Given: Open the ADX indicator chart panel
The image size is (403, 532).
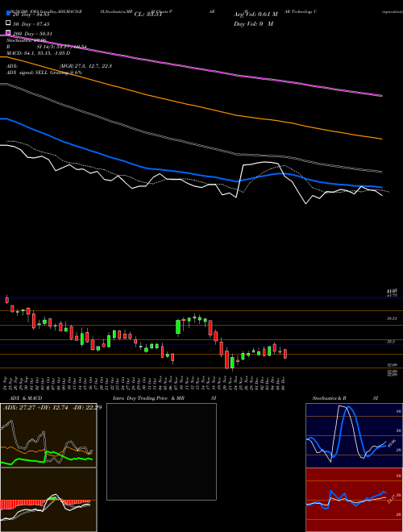Looking at the screenshot, I should pyautogui.click(x=48, y=435).
